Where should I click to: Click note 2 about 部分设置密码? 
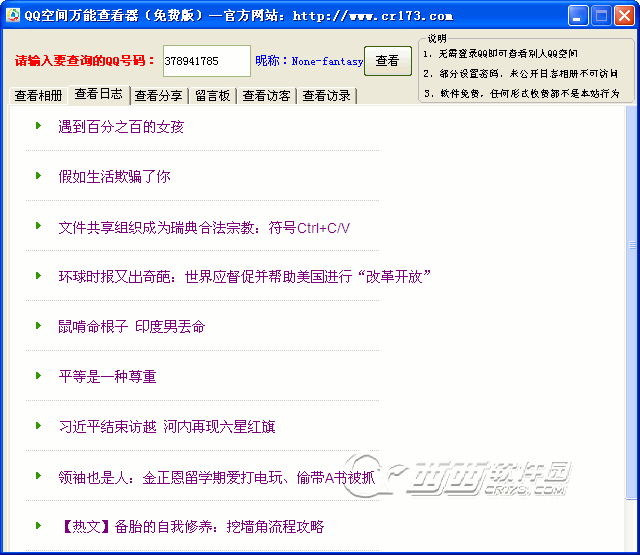[x=520, y=73]
